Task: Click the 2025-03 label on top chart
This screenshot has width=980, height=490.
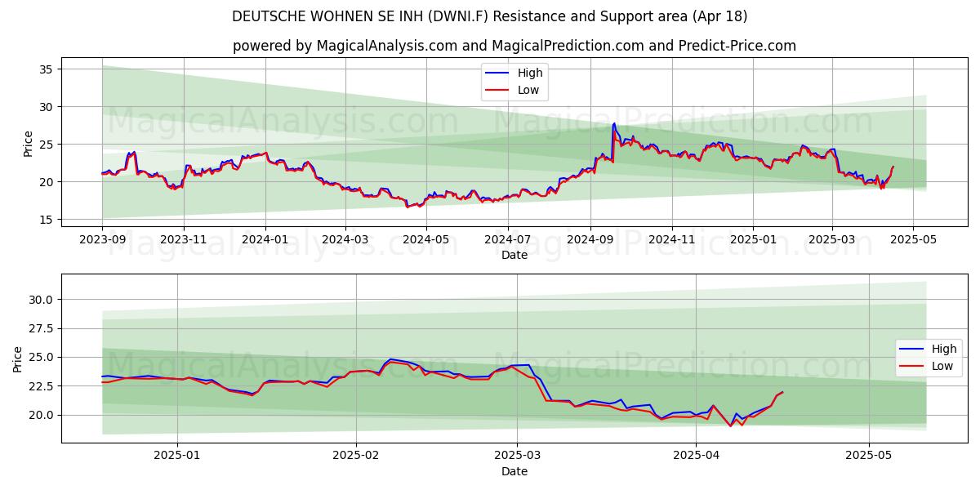Action: (832, 240)
